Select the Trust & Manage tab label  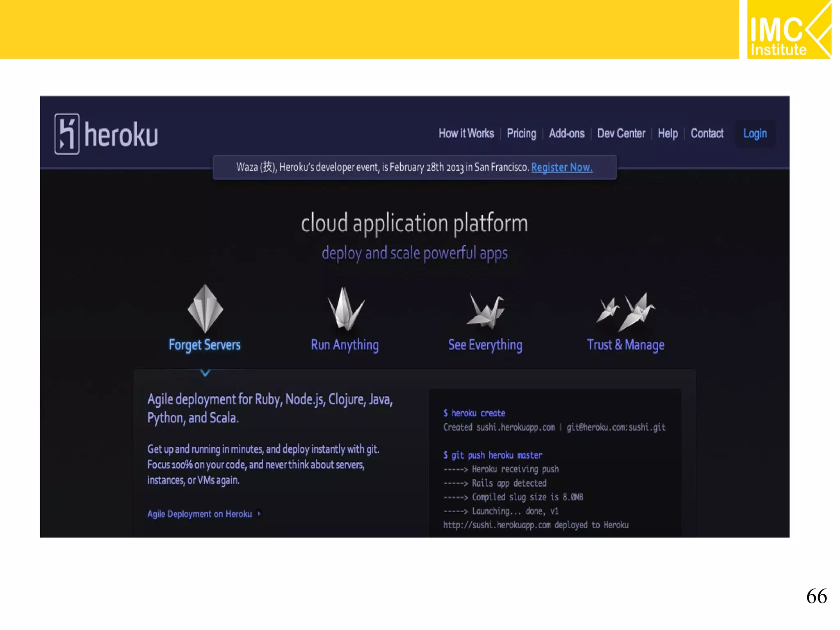click(x=625, y=345)
